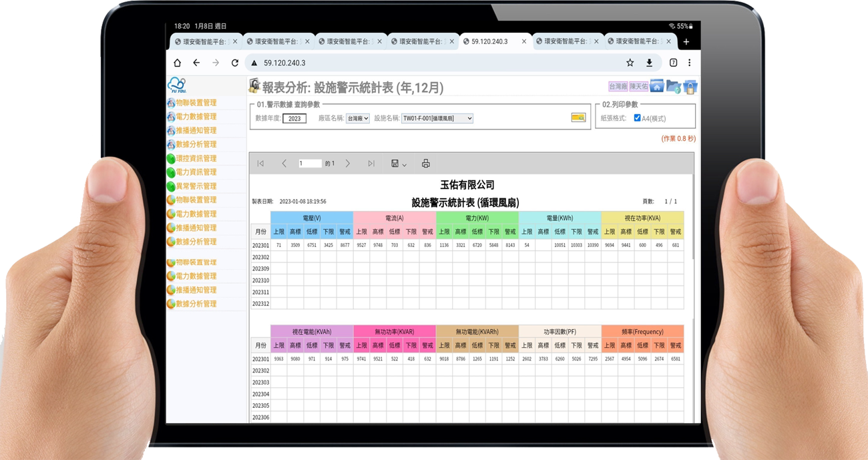Click the 電壓(V) column group header
Screen dimensions: 868x460
(x=312, y=218)
